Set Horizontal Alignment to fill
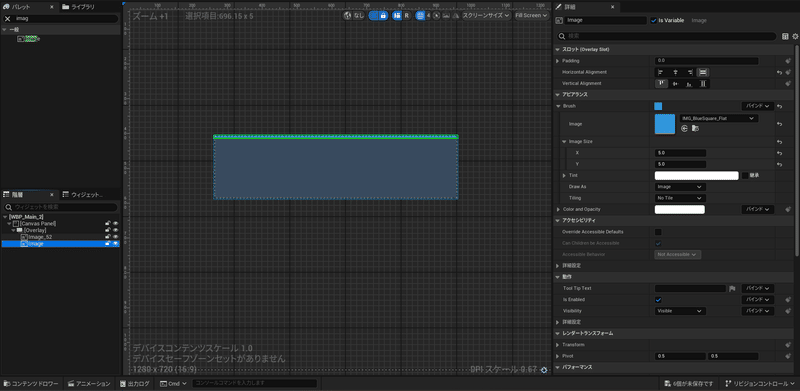This screenshot has height=391, width=800. (x=703, y=72)
